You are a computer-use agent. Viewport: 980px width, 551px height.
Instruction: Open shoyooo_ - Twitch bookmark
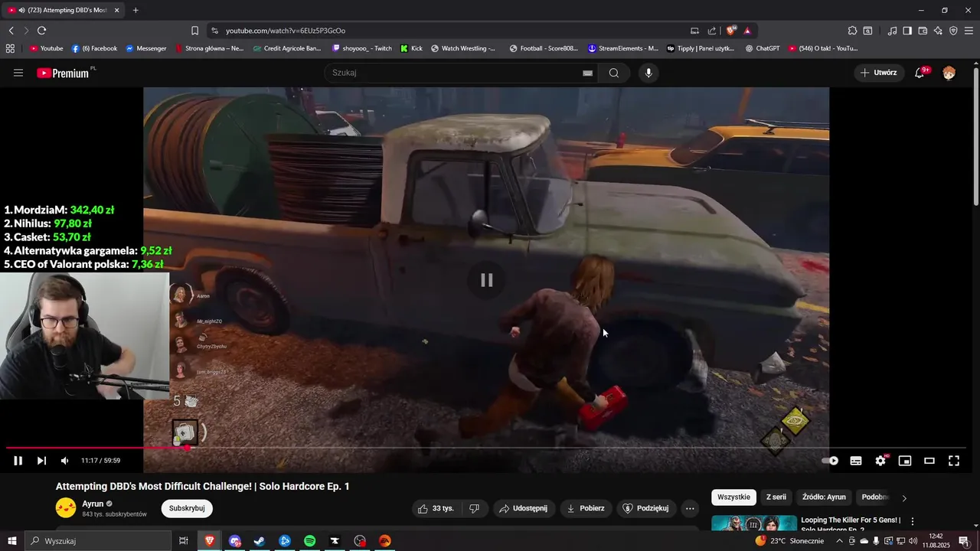[362, 48]
